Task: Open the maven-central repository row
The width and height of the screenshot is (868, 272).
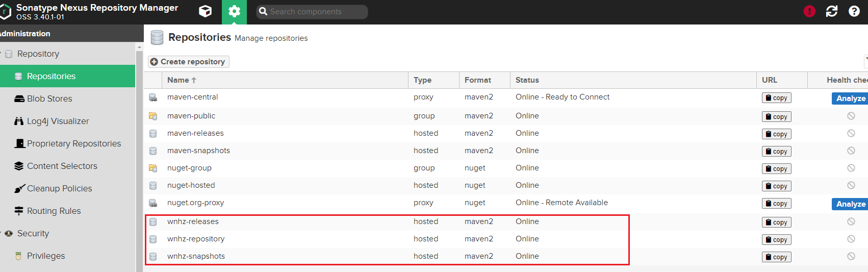Action: pyautogui.click(x=506, y=98)
